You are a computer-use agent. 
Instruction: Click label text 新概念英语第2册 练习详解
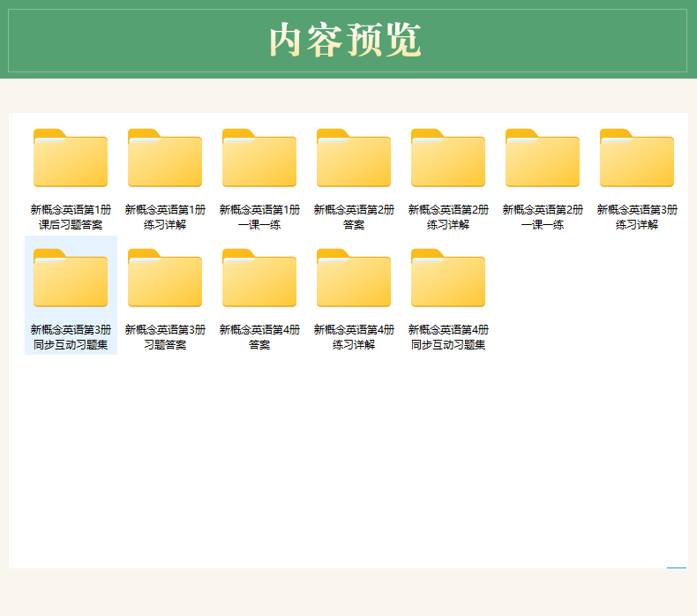448,217
